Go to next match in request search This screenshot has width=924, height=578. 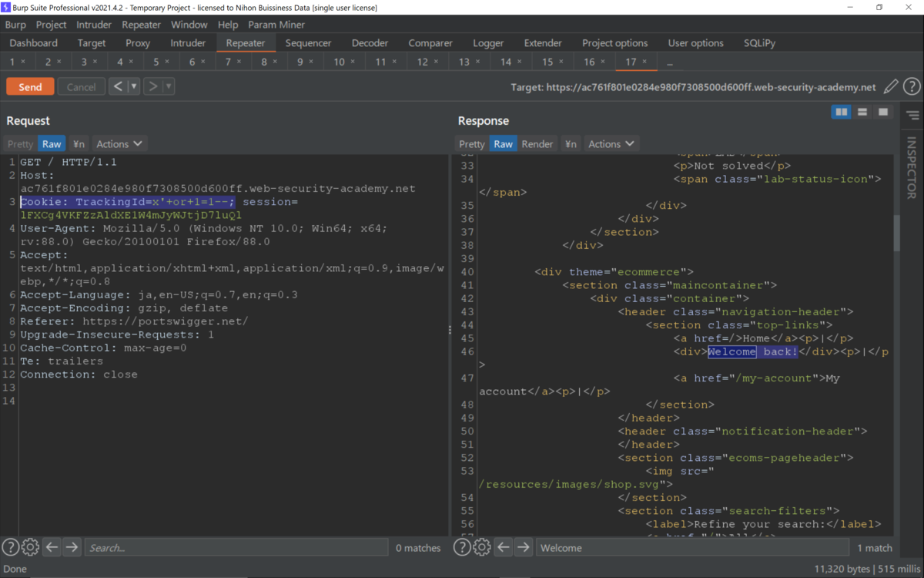pyautogui.click(x=72, y=547)
